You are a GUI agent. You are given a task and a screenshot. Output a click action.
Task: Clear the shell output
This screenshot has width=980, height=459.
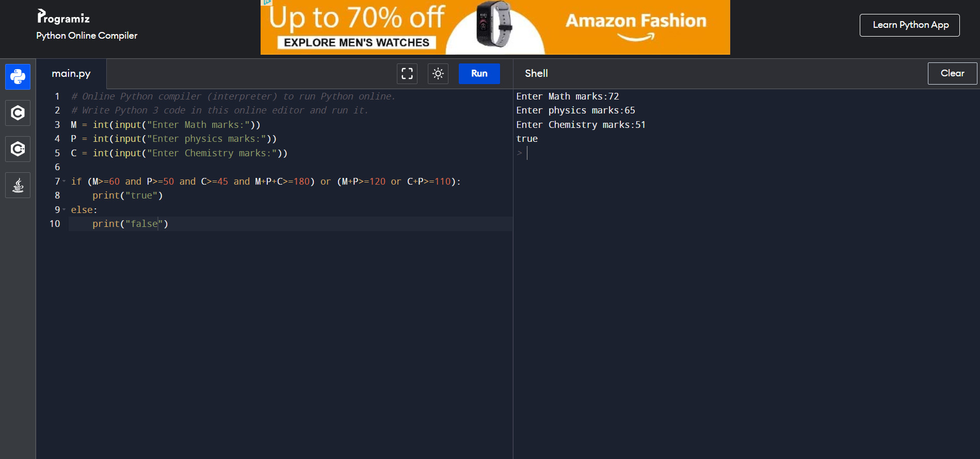click(x=952, y=74)
